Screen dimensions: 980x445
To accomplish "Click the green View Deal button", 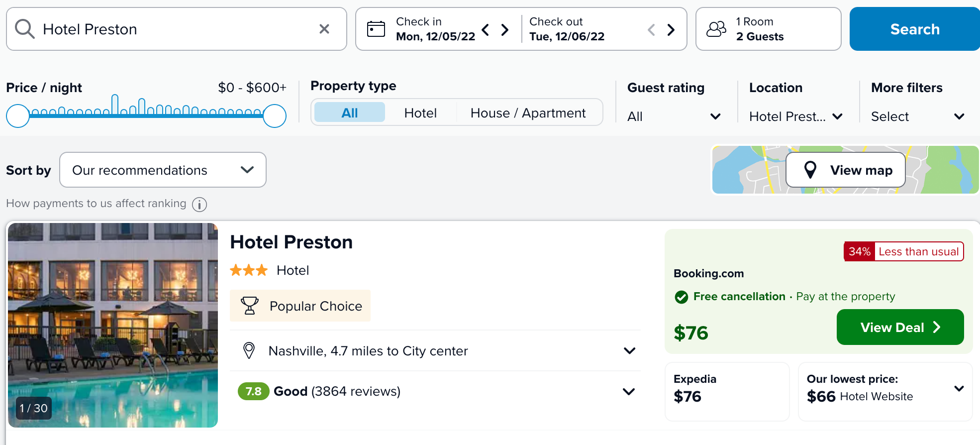I will coord(900,328).
